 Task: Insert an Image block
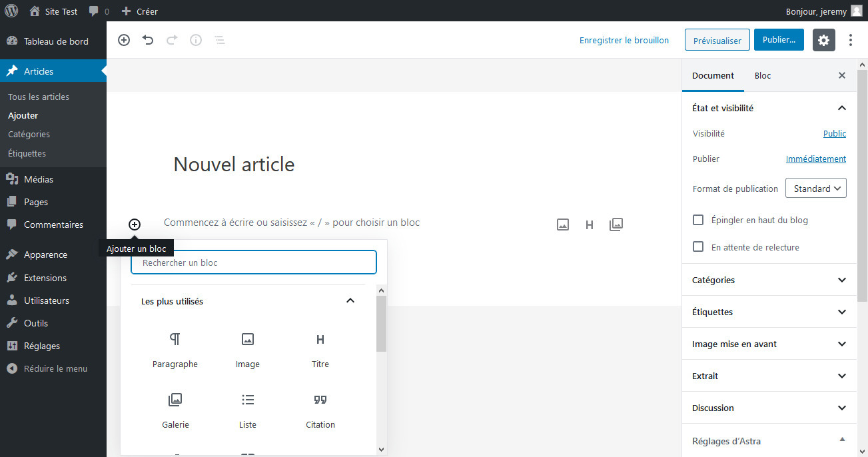[x=248, y=350]
